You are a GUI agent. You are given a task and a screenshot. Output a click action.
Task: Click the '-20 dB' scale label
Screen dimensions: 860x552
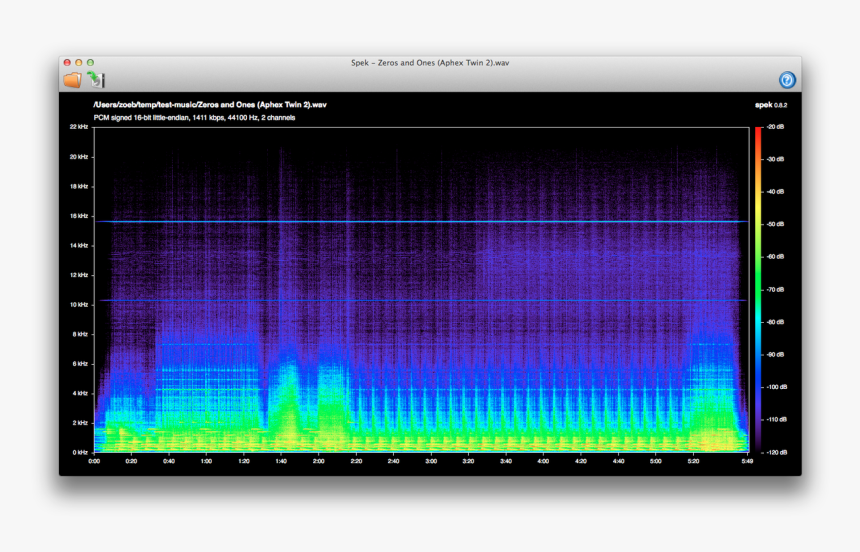click(x=775, y=127)
